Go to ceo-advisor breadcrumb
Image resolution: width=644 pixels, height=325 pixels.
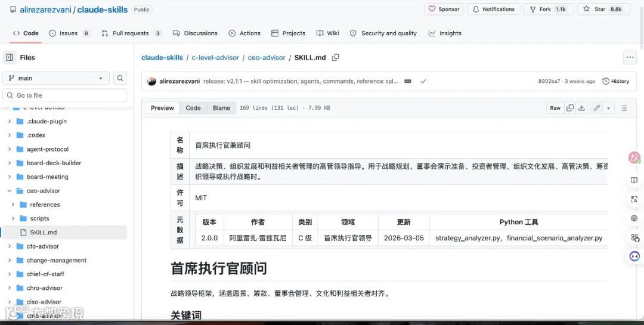coord(267,57)
